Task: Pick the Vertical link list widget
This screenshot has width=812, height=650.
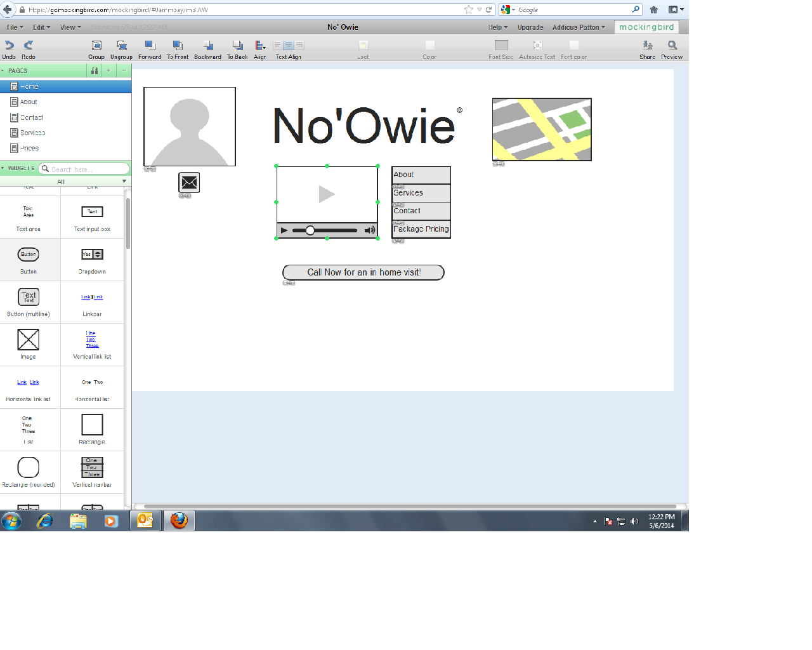Action: pos(92,345)
